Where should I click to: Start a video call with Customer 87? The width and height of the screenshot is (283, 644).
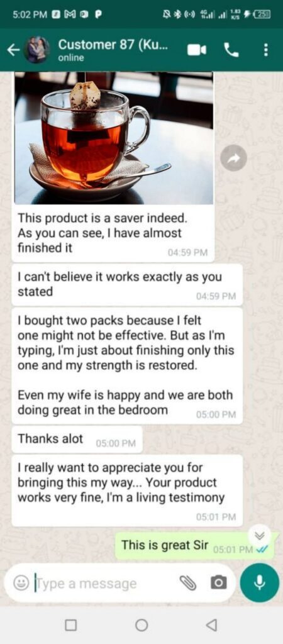(197, 50)
